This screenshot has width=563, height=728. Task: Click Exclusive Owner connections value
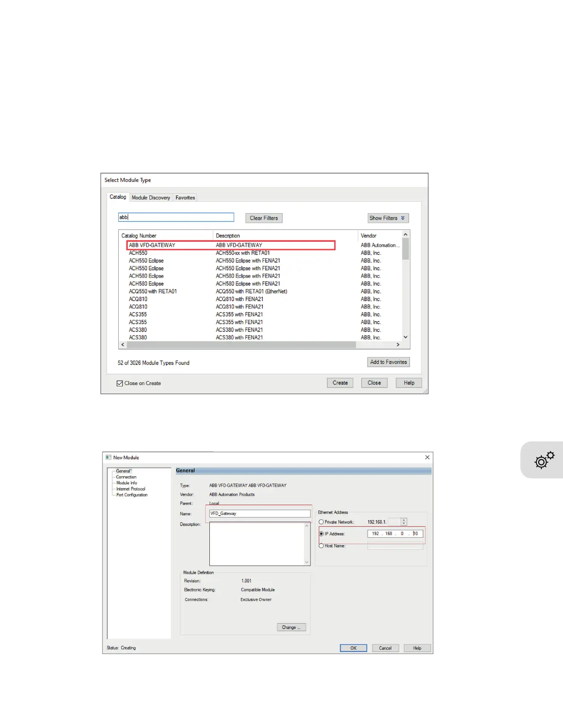coord(256,600)
